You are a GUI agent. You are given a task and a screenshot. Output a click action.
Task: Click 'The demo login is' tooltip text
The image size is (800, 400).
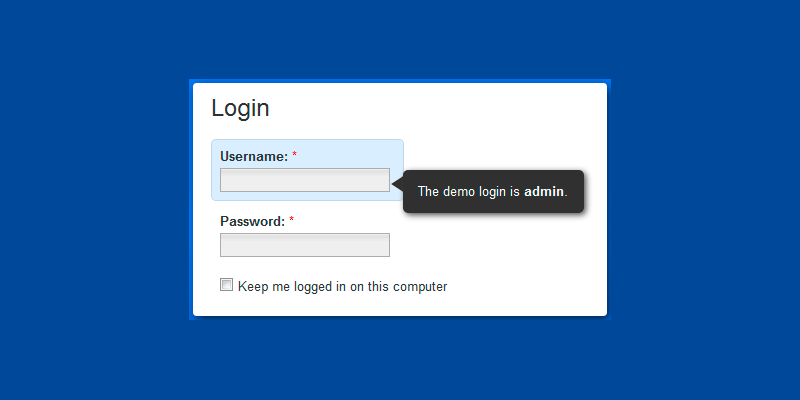coord(468,191)
